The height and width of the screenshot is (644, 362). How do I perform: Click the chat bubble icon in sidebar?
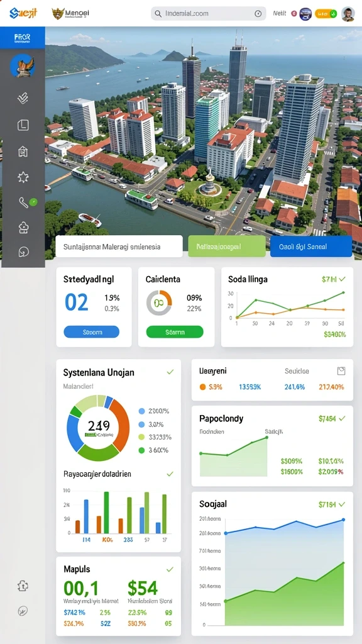23,252
